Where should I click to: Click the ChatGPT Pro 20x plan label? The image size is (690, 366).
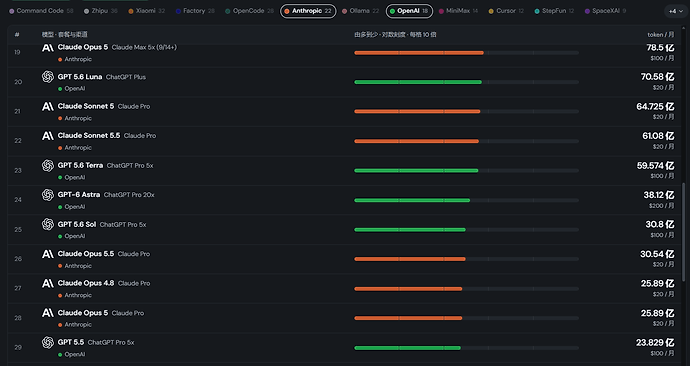click(x=129, y=195)
